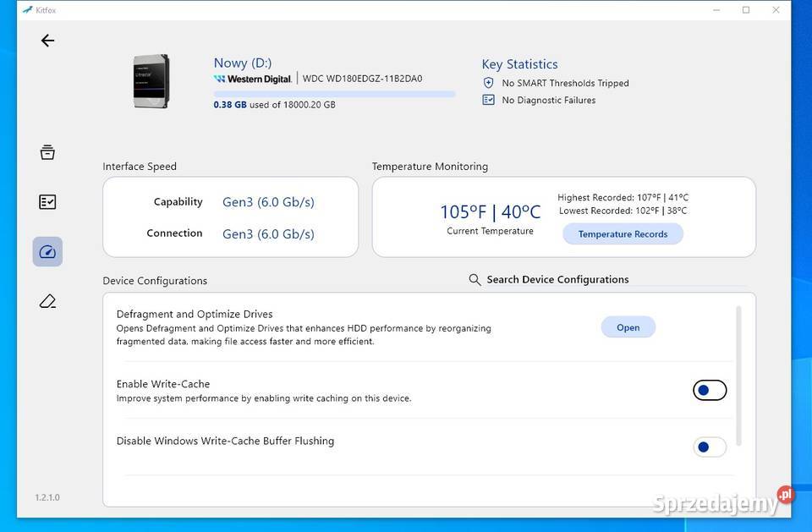This screenshot has width=812, height=532.
Task: Click version number 1.2.1.0
Action: [47, 497]
